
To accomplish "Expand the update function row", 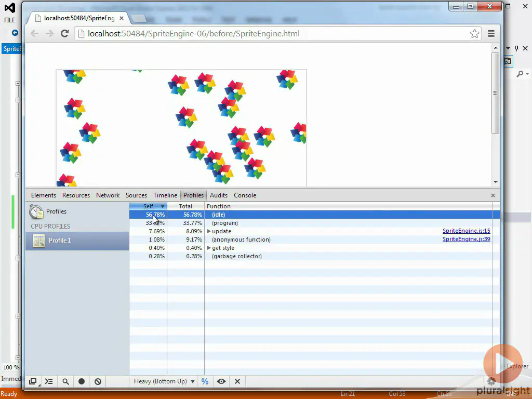I will (x=209, y=231).
